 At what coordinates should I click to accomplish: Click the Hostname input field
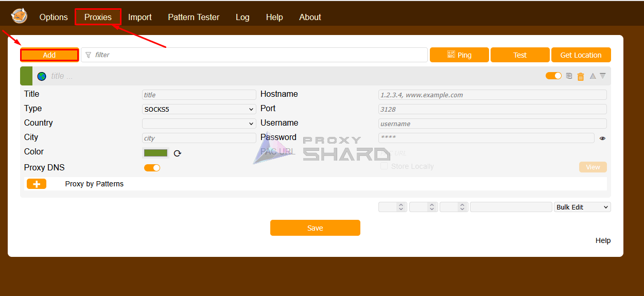coord(492,95)
